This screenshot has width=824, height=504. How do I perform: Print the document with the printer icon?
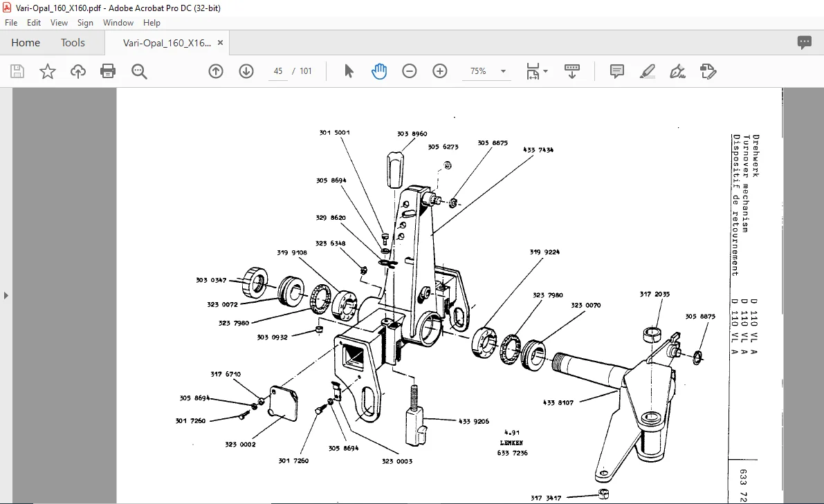(x=108, y=71)
